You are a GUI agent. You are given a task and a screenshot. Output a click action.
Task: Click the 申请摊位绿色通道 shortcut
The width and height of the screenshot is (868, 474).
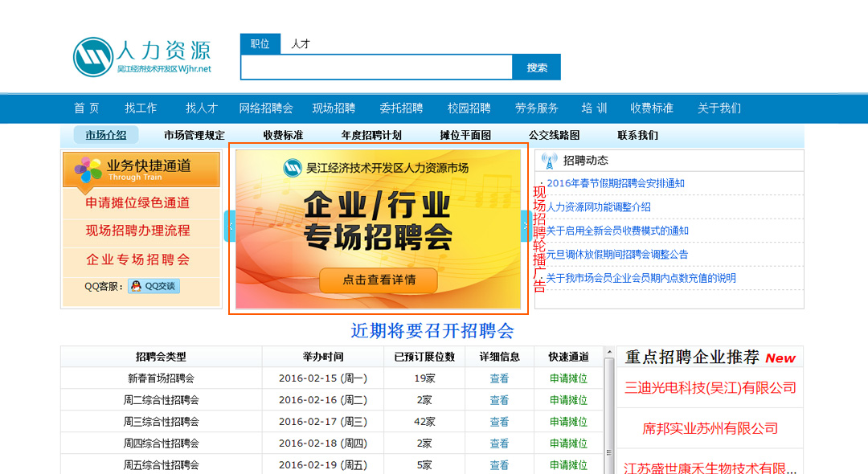click(x=138, y=203)
